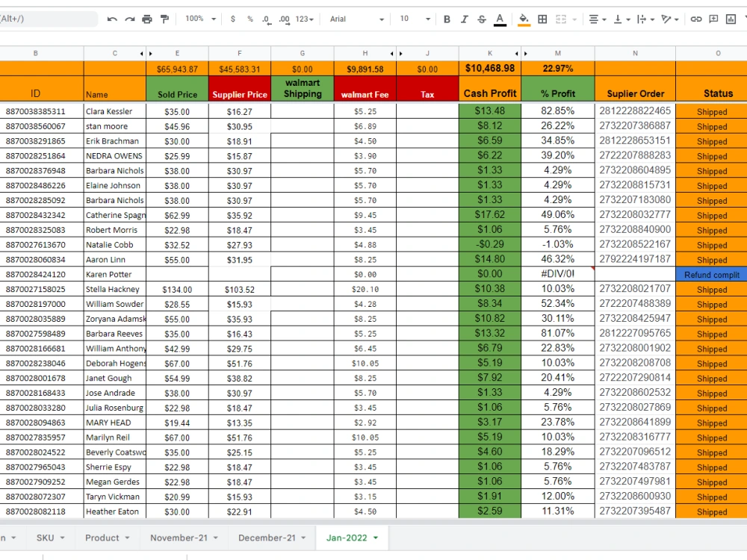Select the Cash Profit header cell
Image resolution: width=747 pixels, height=560 pixels.
click(490, 89)
